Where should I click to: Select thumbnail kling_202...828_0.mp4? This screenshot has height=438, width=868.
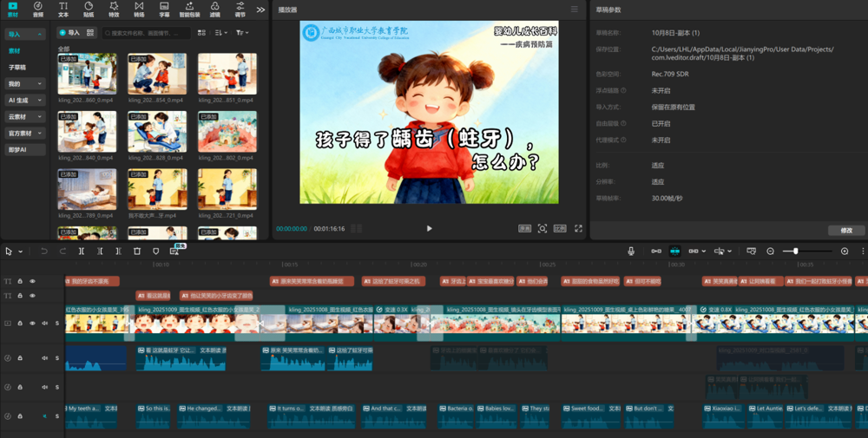[157, 132]
